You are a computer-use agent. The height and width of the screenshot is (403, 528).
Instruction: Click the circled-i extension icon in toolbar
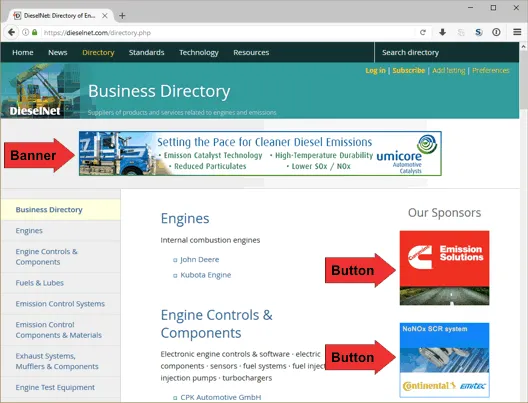click(496, 32)
